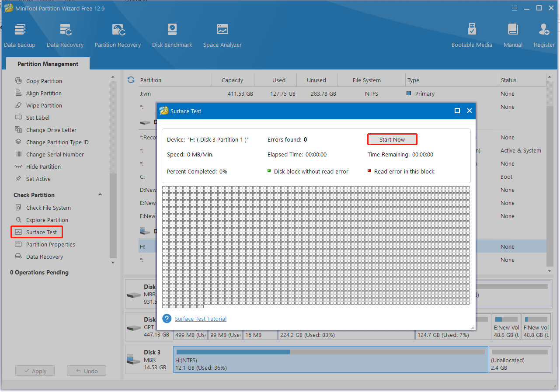The height and width of the screenshot is (392, 560).
Task: Choose Change Drive Letter
Action: (51, 130)
